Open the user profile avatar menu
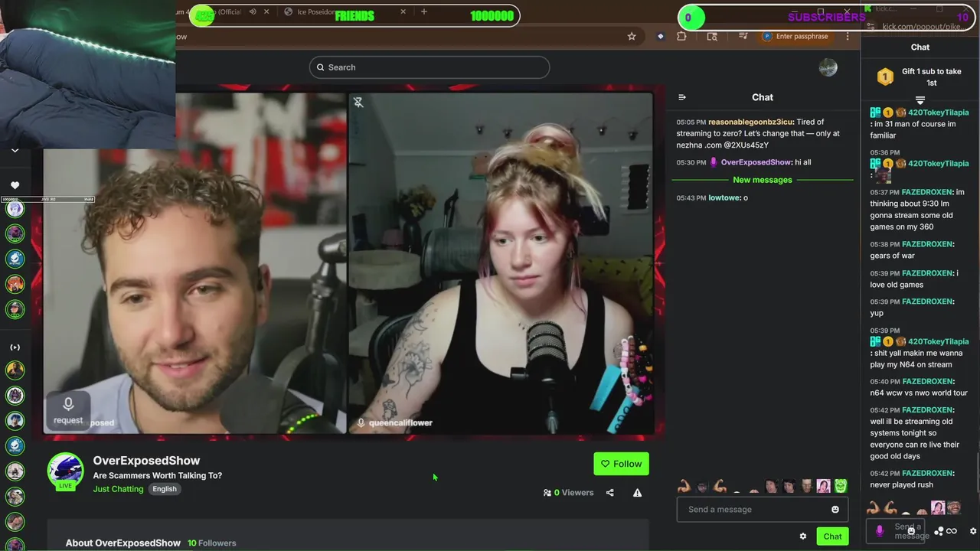Screen dimensions: 980x551 tap(828, 67)
